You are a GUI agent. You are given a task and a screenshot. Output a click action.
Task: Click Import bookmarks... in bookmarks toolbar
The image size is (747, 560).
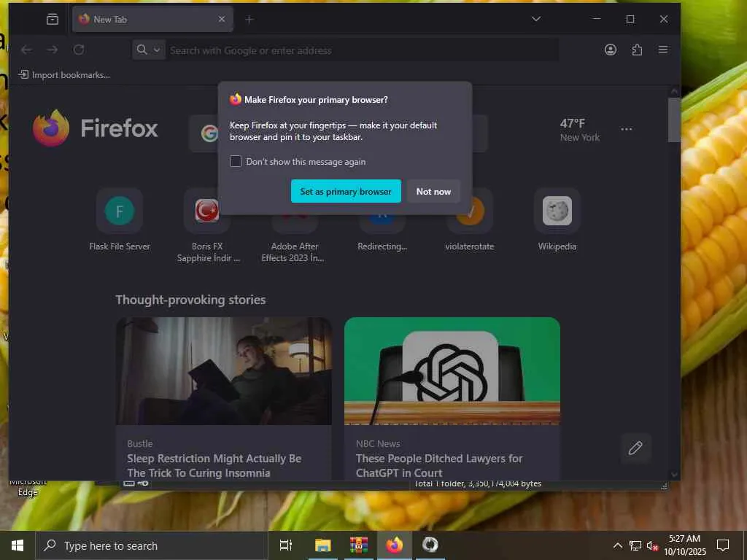tap(64, 75)
